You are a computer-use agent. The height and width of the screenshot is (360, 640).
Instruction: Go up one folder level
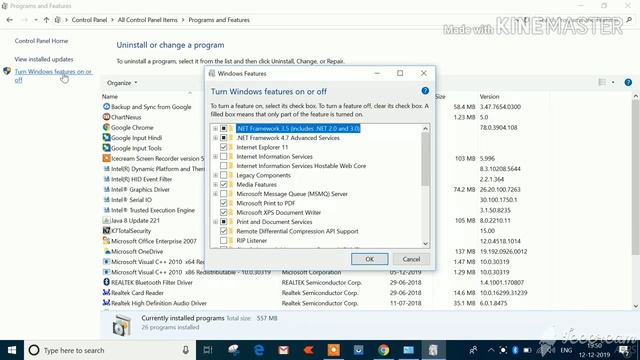click(46, 20)
